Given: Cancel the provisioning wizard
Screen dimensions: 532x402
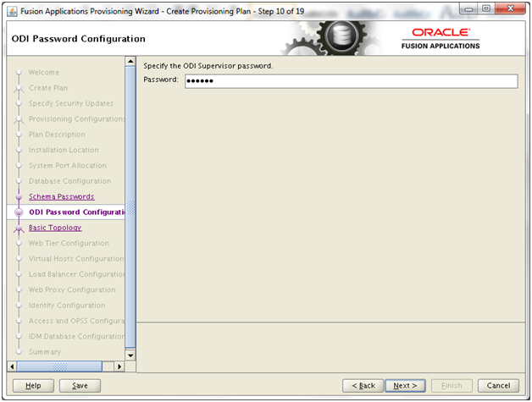Looking at the screenshot, I should tap(498, 385).
